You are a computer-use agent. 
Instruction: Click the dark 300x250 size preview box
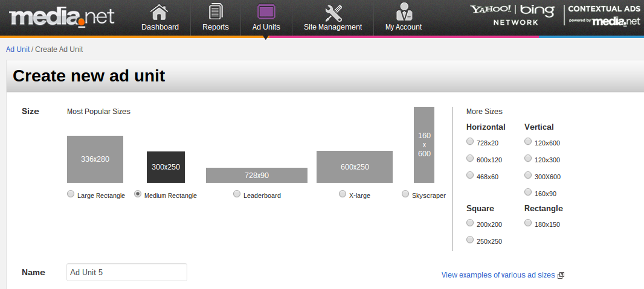coord(166,167)
